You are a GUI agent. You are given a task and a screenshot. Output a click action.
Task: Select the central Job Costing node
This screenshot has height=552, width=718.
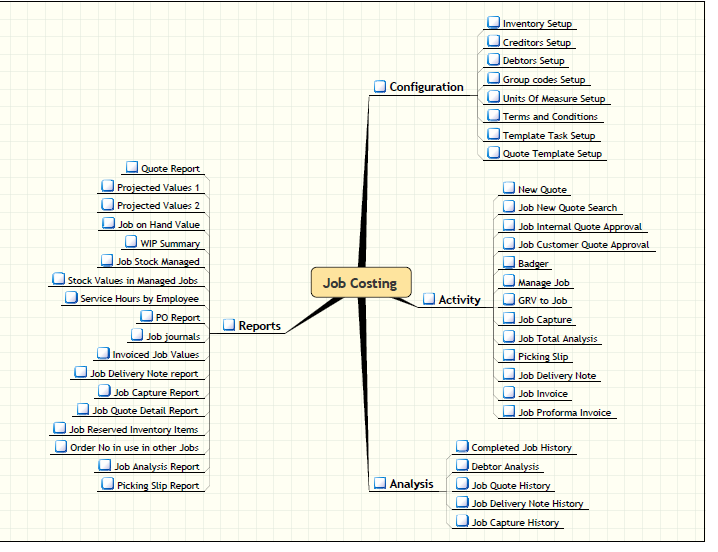360,283
